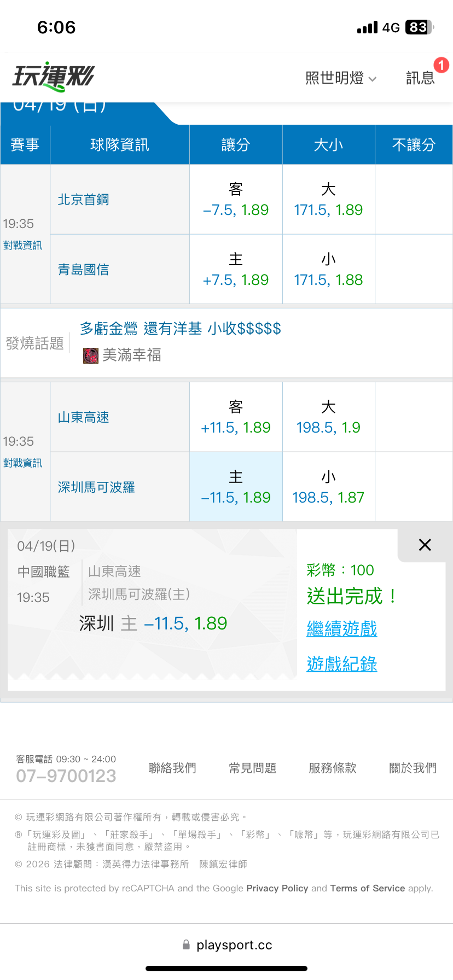Open Google Privacy Policy link
This screenshot has width=453, height=980.
(277, 888)
